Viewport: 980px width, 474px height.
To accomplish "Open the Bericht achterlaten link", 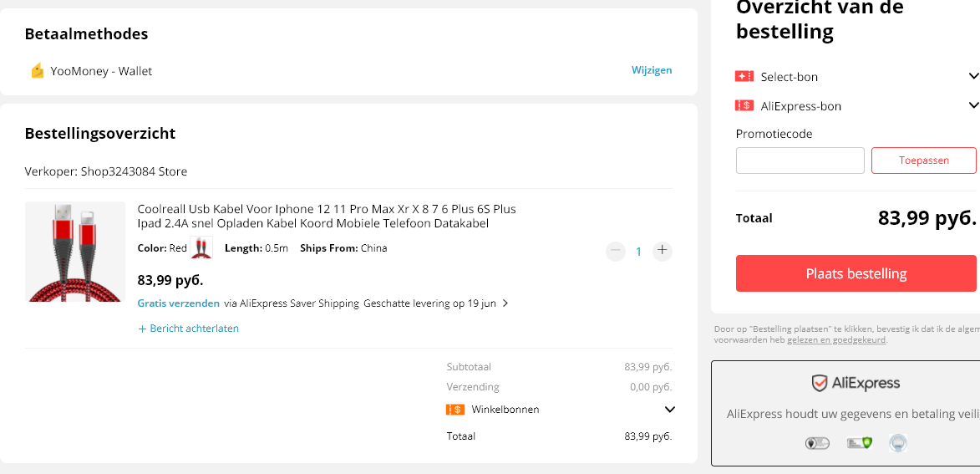I will pyautogui.click(x=195, y=329).
